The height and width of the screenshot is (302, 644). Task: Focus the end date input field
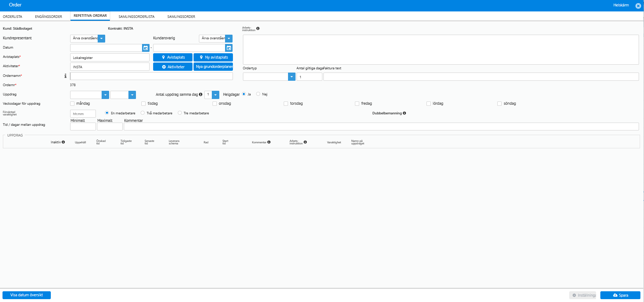189,48
